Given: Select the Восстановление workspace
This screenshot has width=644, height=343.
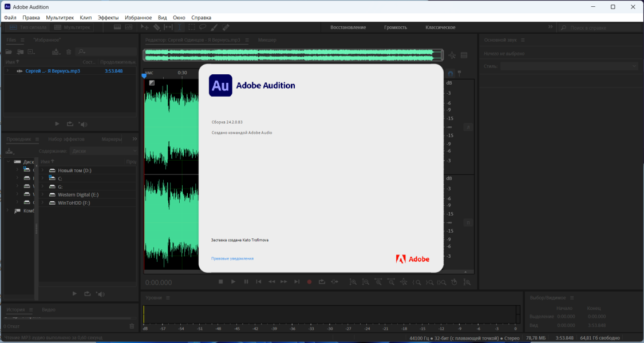Looking at the screenshot, I should 348,27.
